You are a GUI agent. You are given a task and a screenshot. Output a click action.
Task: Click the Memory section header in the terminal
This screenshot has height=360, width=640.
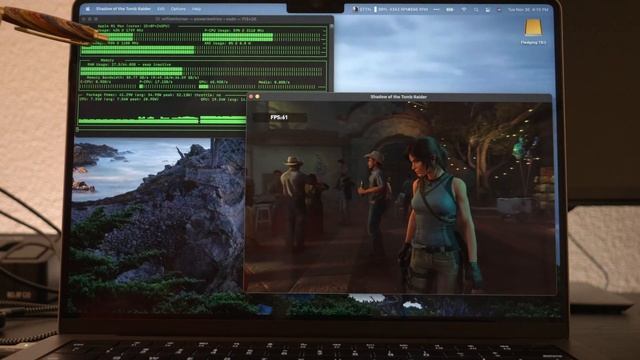[x=107, y=60]
